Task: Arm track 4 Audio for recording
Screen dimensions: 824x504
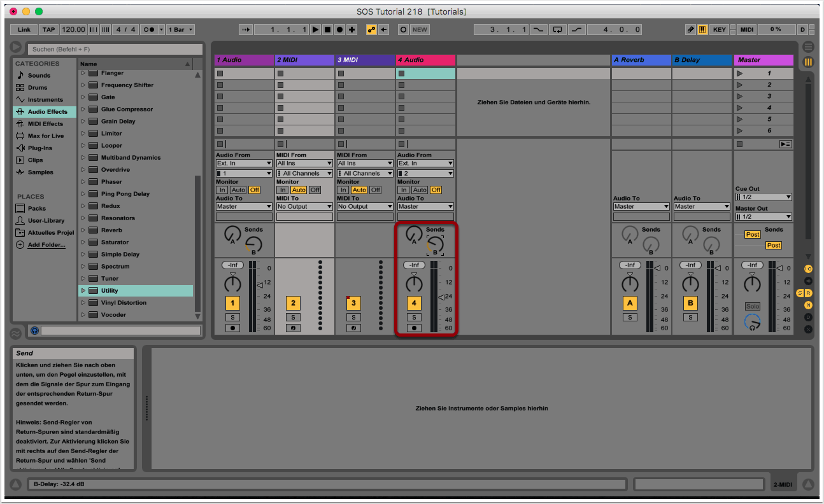Action: (x=414, y=328)
